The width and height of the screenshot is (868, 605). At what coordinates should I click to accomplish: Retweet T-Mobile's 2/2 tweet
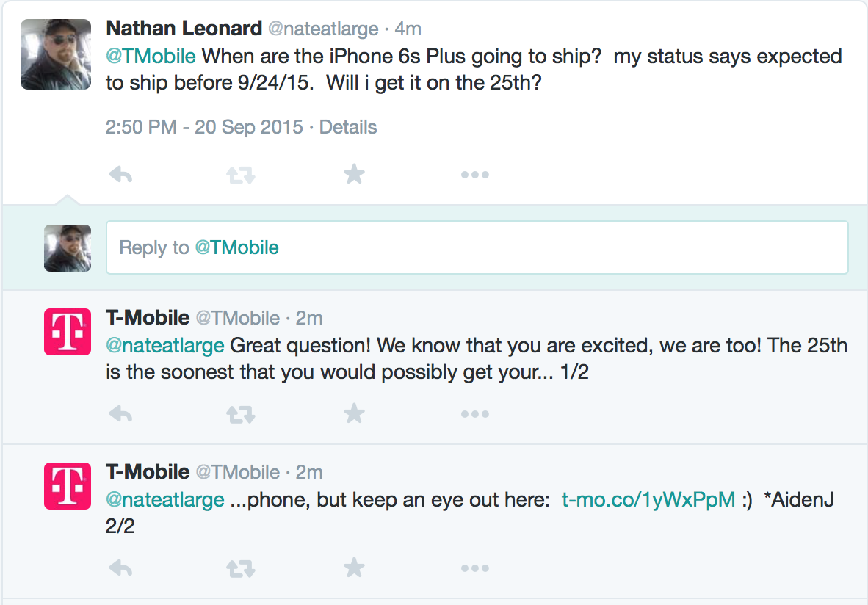241,568
